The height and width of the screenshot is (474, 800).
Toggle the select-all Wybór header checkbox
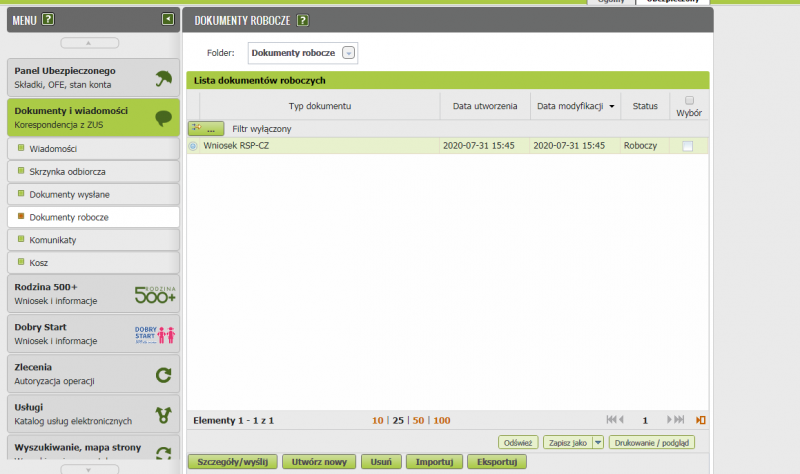pos(689,100)
